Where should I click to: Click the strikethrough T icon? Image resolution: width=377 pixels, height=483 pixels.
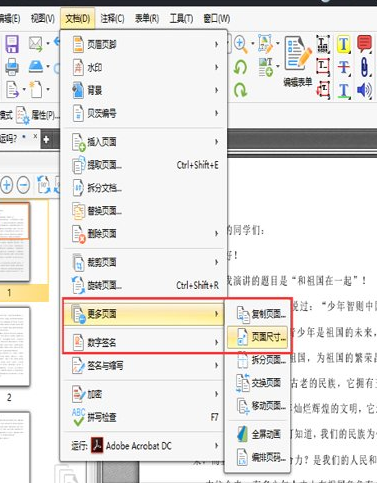344,67
